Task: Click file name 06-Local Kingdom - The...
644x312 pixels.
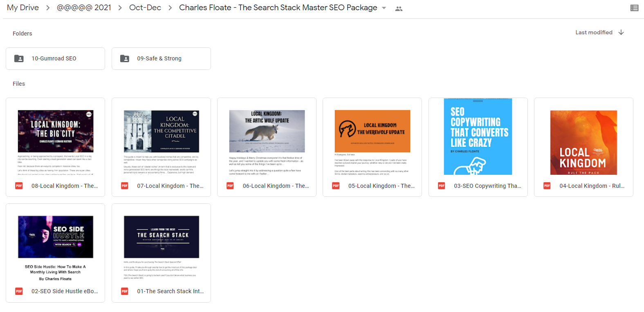Action: click(276, 186)
